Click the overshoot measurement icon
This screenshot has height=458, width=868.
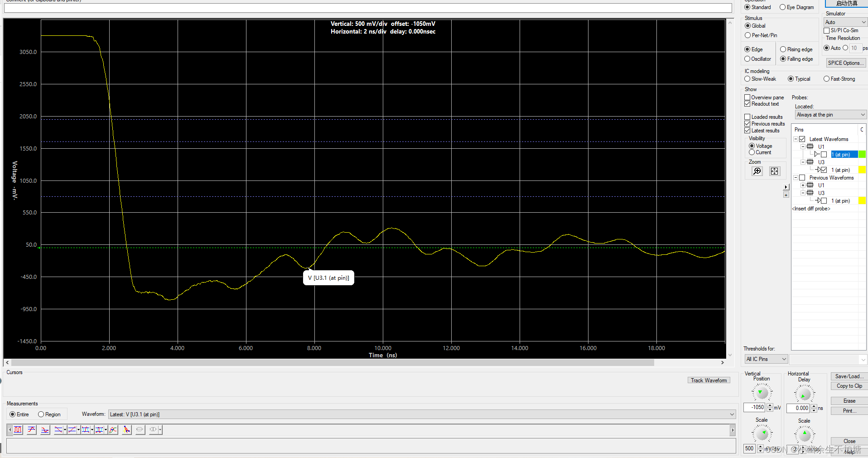32,429
